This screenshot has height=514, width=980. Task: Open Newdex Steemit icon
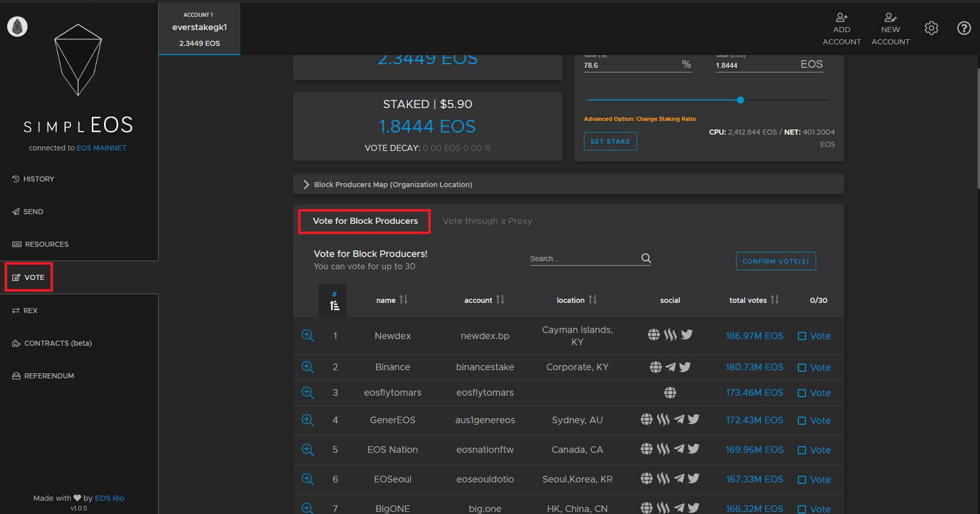coord(670,335)
